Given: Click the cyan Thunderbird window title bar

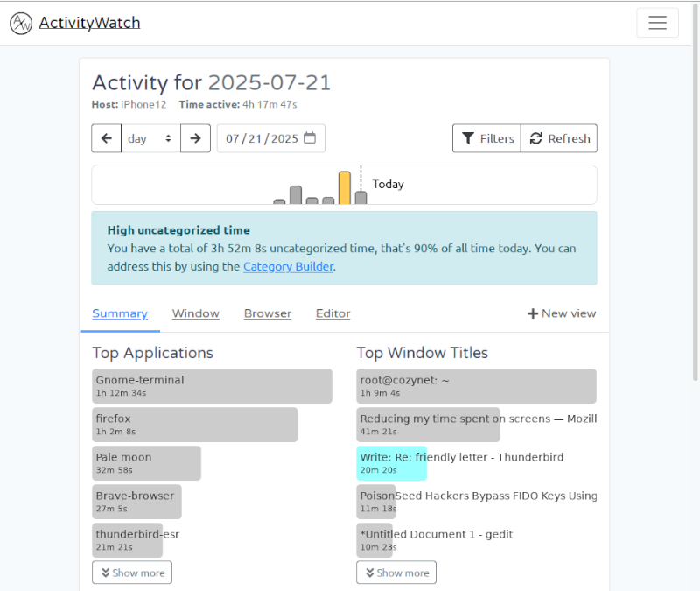Looking at the screenshot, I should (x=391, y=463).
